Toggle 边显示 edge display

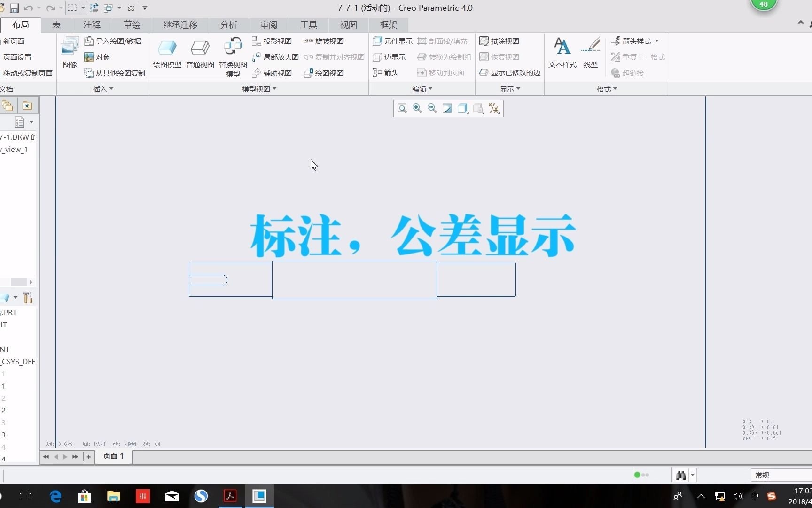(389, 57)
